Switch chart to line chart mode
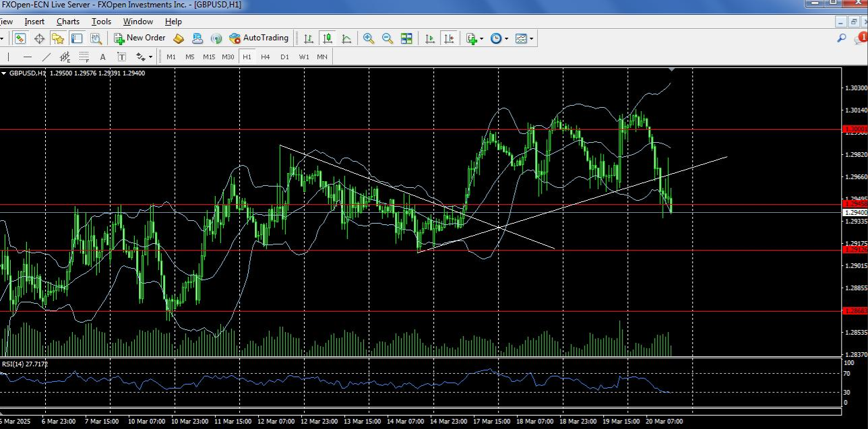 (x=346, y=38)
